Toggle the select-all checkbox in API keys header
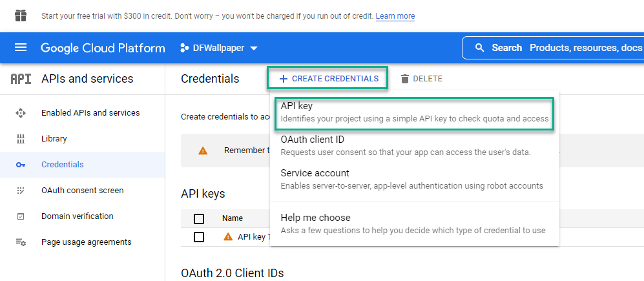644x281 pixels. click(199, 219)
